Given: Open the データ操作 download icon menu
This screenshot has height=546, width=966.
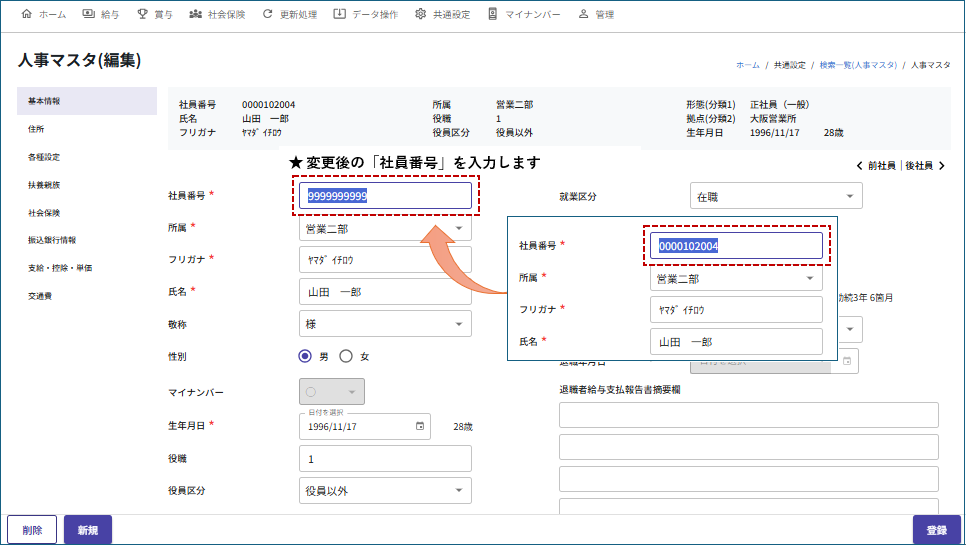Looking at the screenshot, I should tap(339, 14).
